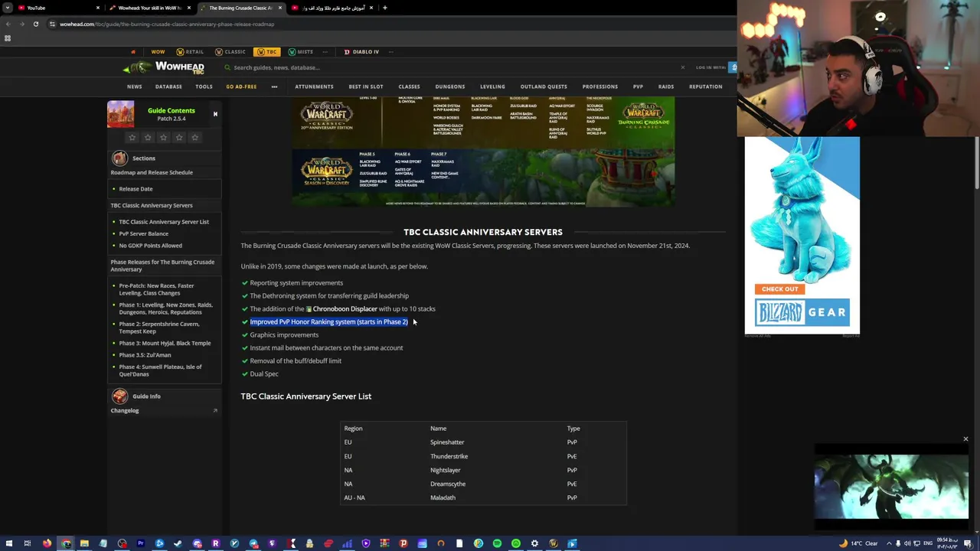
Task: Collapse the Guide Contents sidebar
Action: pyautogui.click(x=215, y=114)
